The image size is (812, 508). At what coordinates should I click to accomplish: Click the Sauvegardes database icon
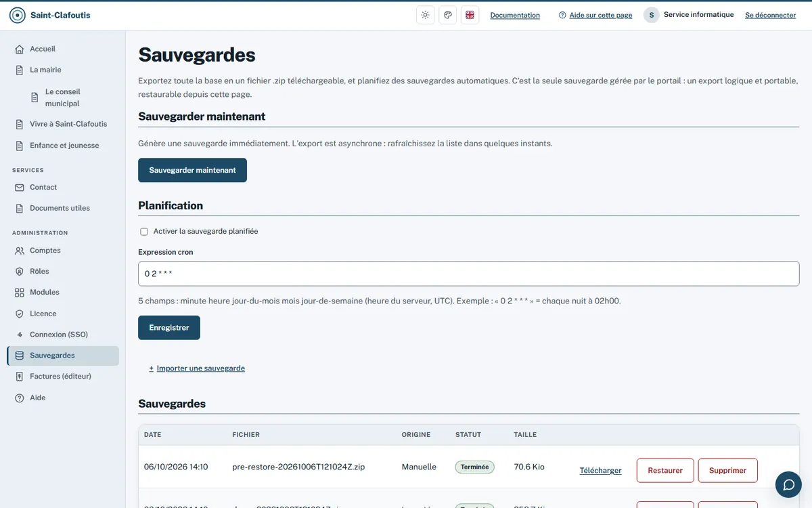20,356
